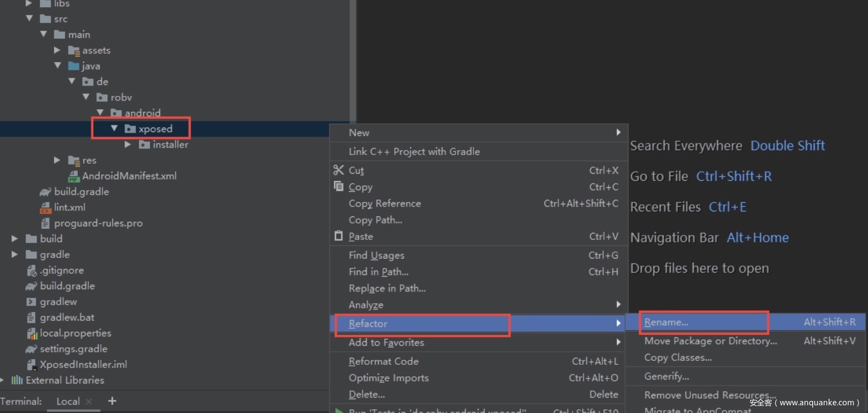Expand the res folder arrow
This screenshot has height=413, width=868.
tap(57, 160)
